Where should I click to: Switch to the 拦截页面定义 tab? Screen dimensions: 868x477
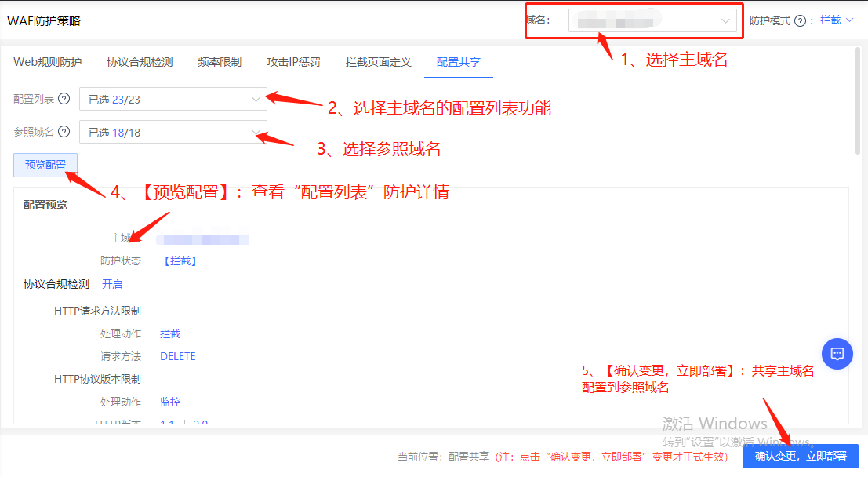coord(378,62)
